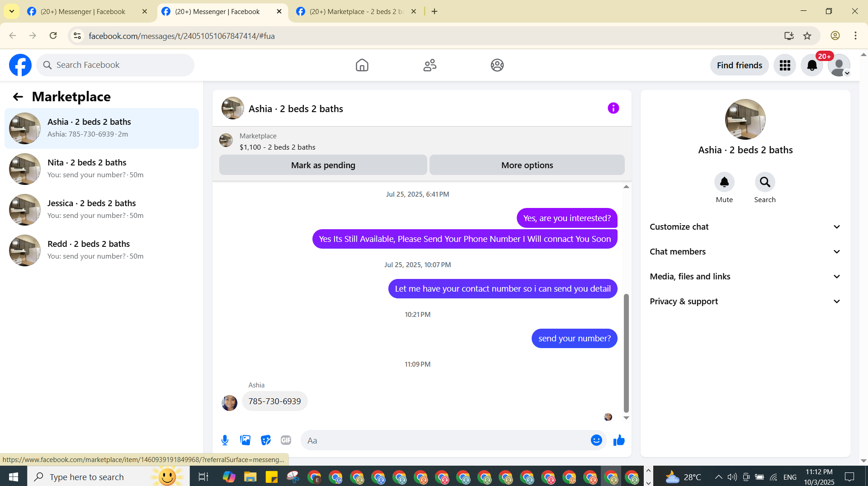Open the Groups icon in top navigation
868x486 pixels.
point(497,65)
